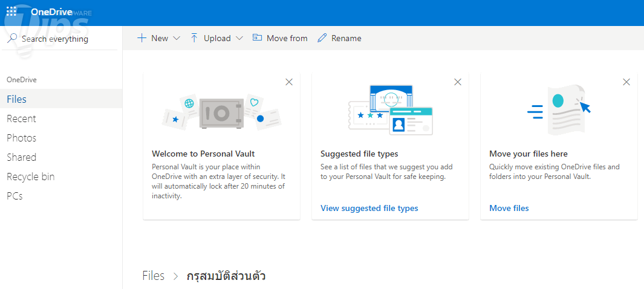Click the View suggested file types link
644x289 pixels.
pyautogui.click(x=369, y=208)
